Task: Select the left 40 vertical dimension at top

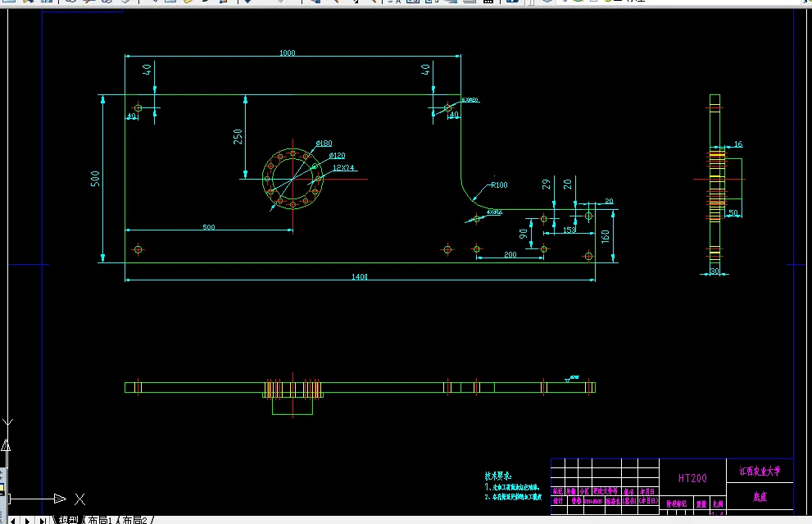Action: tap(147, 69)
